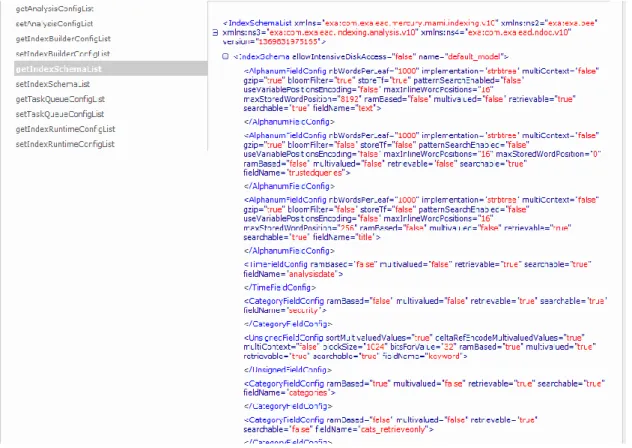This screenshot has width=632, height=448.
Task: Click fieldName="text" attribute line
Action: pyautogui.click(x=312, y=108)
